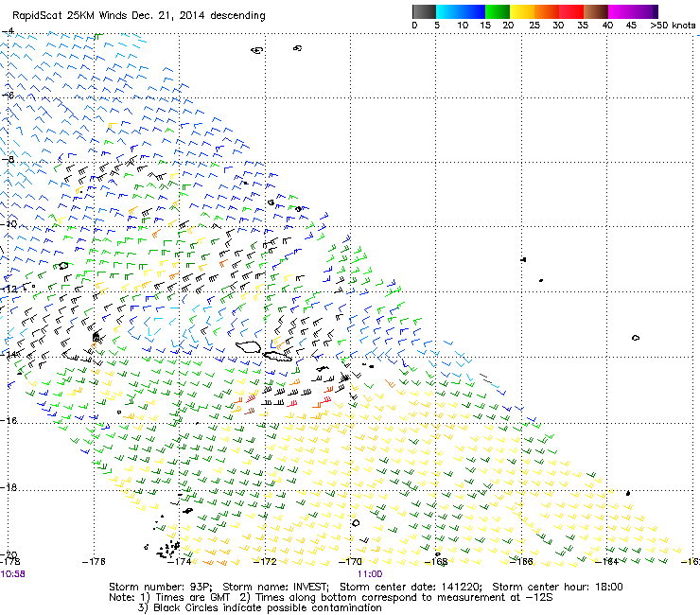Click the '-170' longitude axis label
The image size is (700, 615).
pyautogui.click(x=350, y=561)
